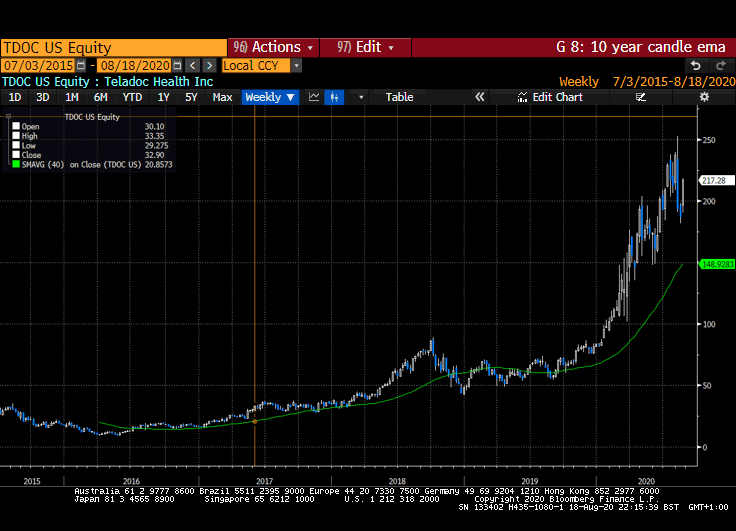
Task: Open the start date calendar picker
Action: click(x=81, y=65)
